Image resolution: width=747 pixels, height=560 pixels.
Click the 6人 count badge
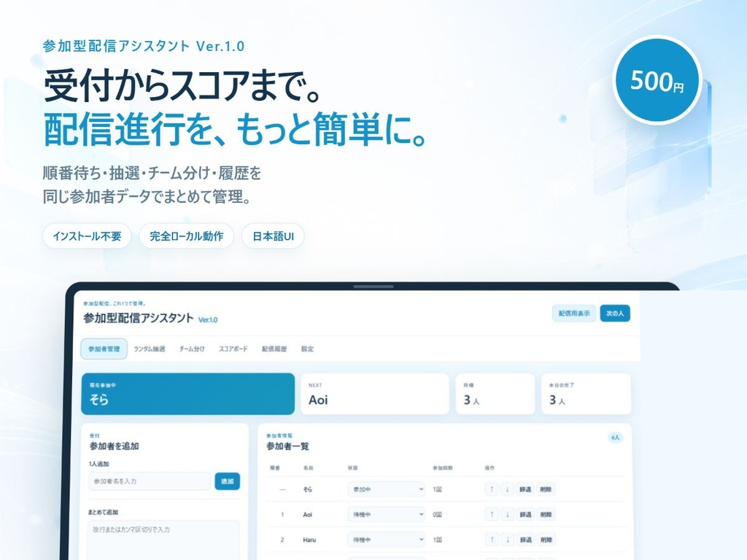[616, 437]
